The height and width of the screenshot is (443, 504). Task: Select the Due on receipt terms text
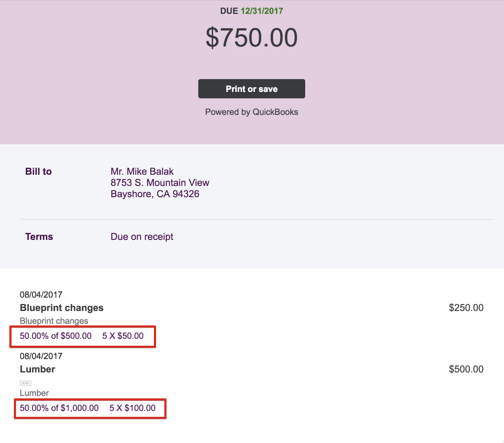142,237
